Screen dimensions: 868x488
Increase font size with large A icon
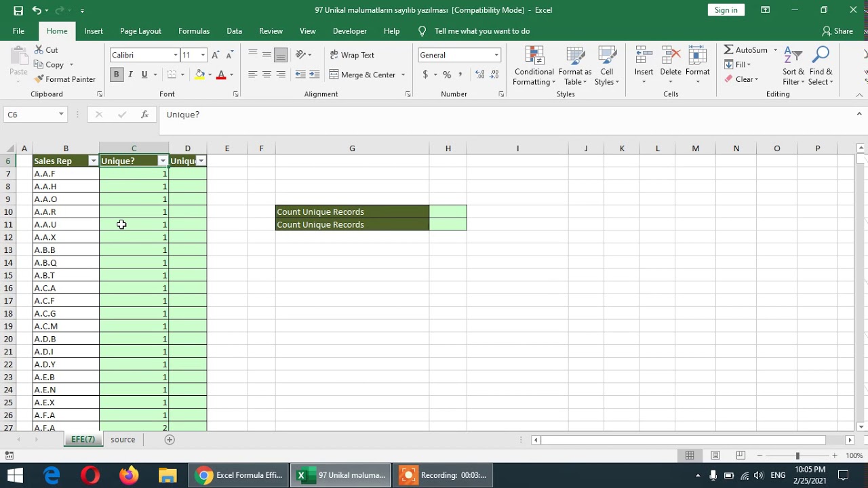point(216,55)
